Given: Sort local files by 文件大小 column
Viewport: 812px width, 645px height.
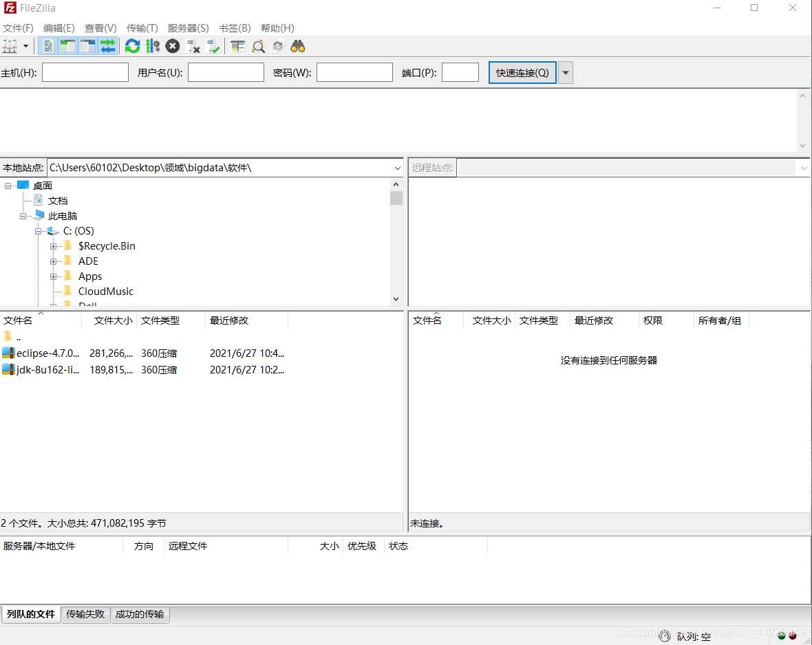Looking at the screenshot, I should click(109, 320).
